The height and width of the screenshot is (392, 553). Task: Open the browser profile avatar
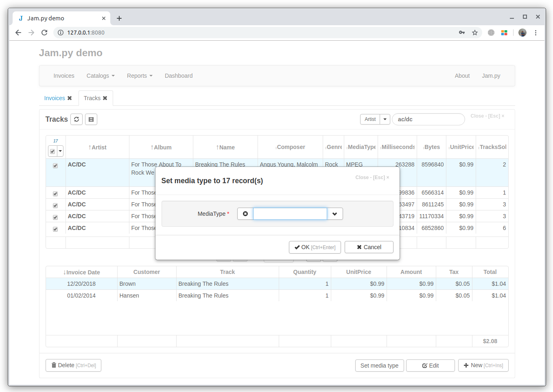click(522, 33)
